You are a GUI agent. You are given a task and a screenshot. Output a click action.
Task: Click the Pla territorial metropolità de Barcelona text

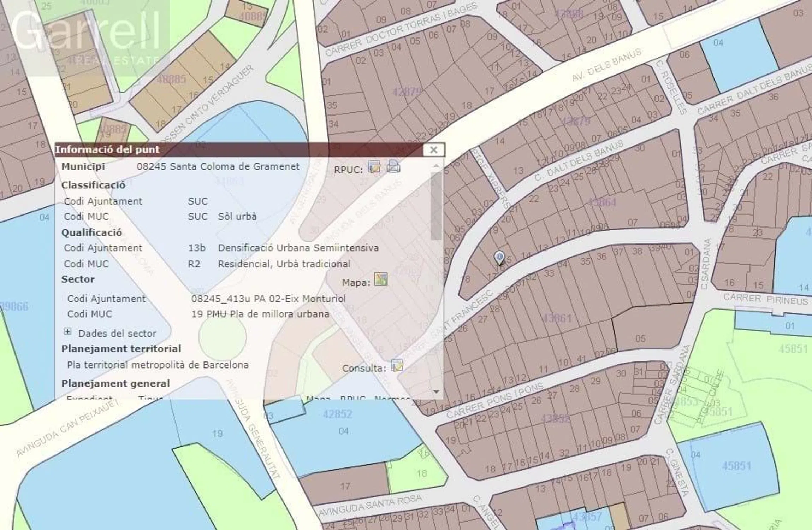tap(158, 365)
